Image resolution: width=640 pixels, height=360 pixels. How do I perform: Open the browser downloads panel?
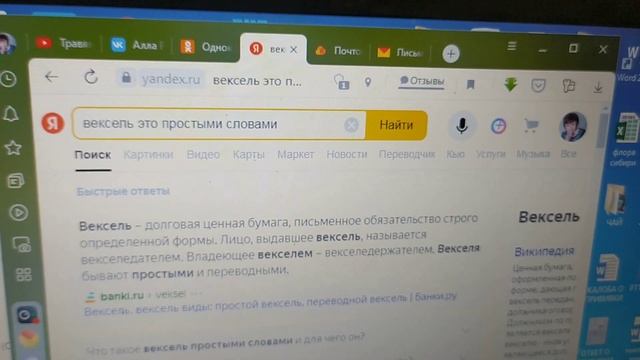pos(598,87)
